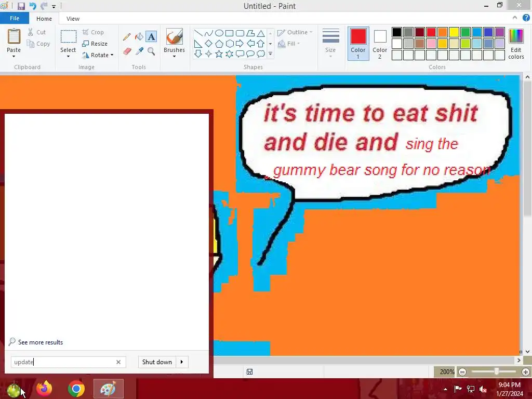Choose the Triangle shape
The height and width of the screenshot is (399, 532).
(261, 33)
